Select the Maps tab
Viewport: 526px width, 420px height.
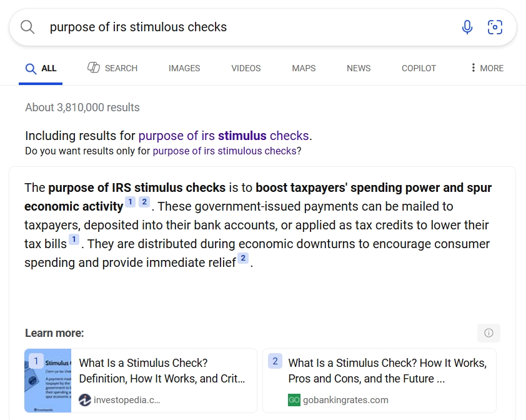tap(304, 68)
